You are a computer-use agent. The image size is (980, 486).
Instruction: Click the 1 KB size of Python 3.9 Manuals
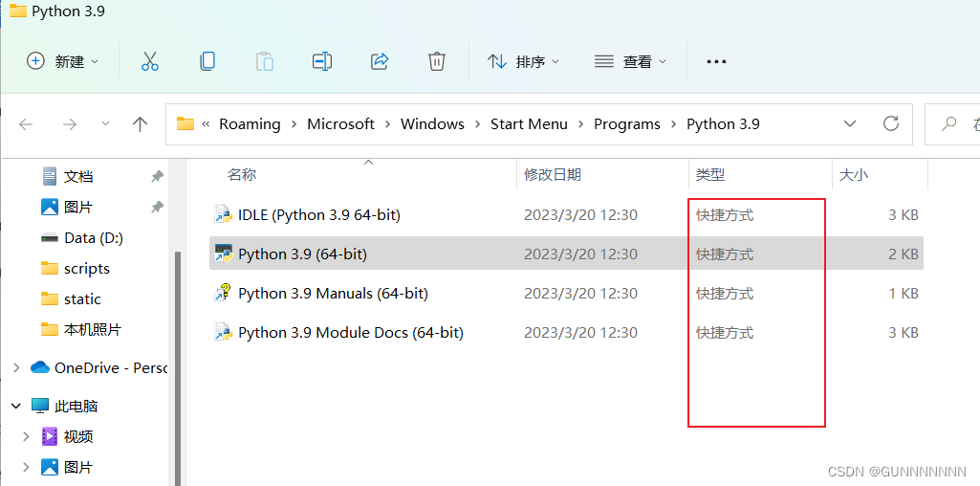(904, 294)
